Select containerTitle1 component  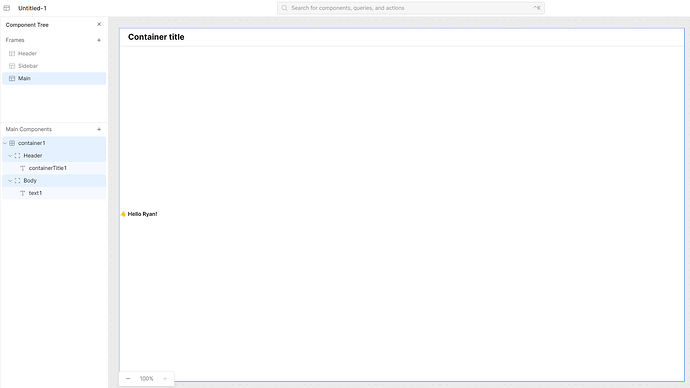[54, 168]
